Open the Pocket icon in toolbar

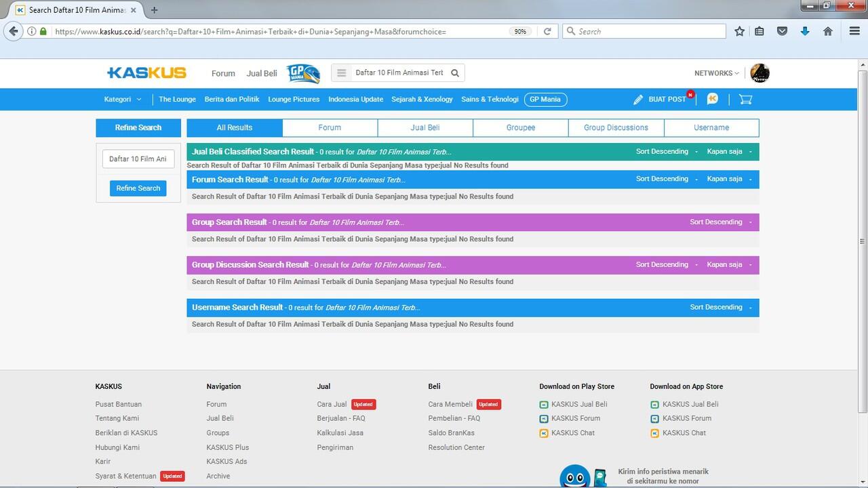(x=782, y=31)
